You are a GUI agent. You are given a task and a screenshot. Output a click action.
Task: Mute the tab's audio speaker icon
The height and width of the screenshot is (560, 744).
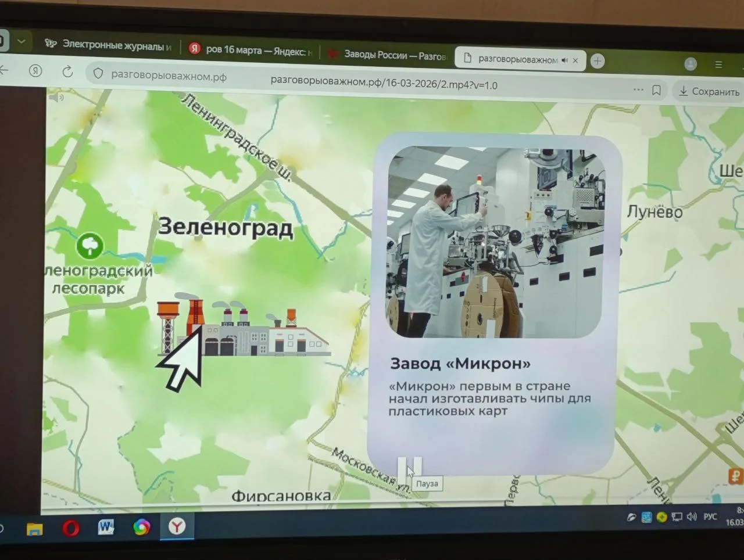[565, 60]
